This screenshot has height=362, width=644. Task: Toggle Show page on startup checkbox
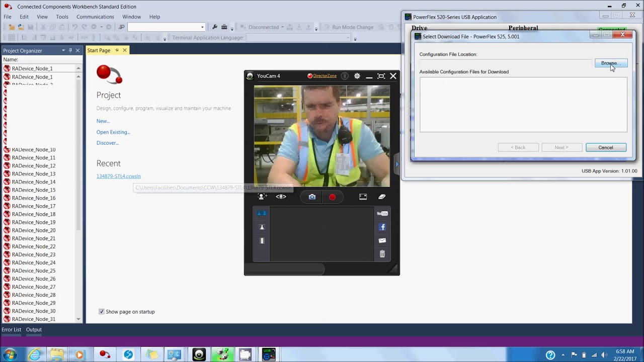tap(102, 312)
